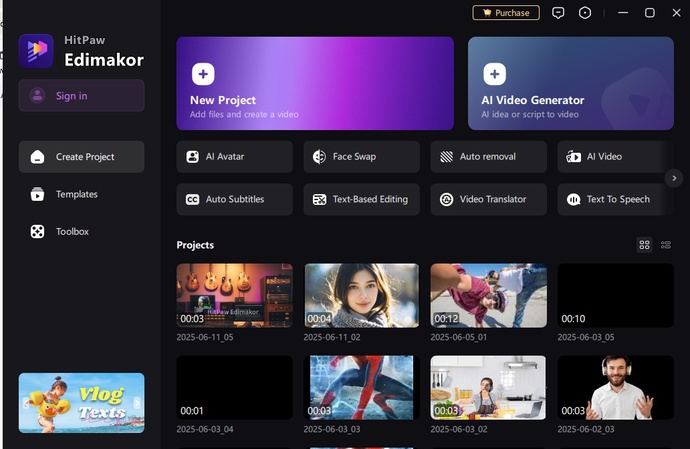Click the Video Translator circular icon
The width and height of the screenshot is (690, 449).
[447, 199]
